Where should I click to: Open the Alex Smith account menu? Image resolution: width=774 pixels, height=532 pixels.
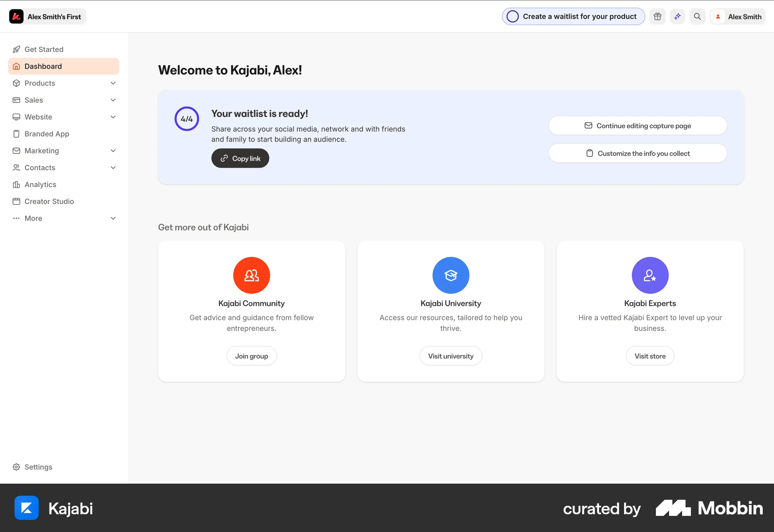click(x=744, y=17)
